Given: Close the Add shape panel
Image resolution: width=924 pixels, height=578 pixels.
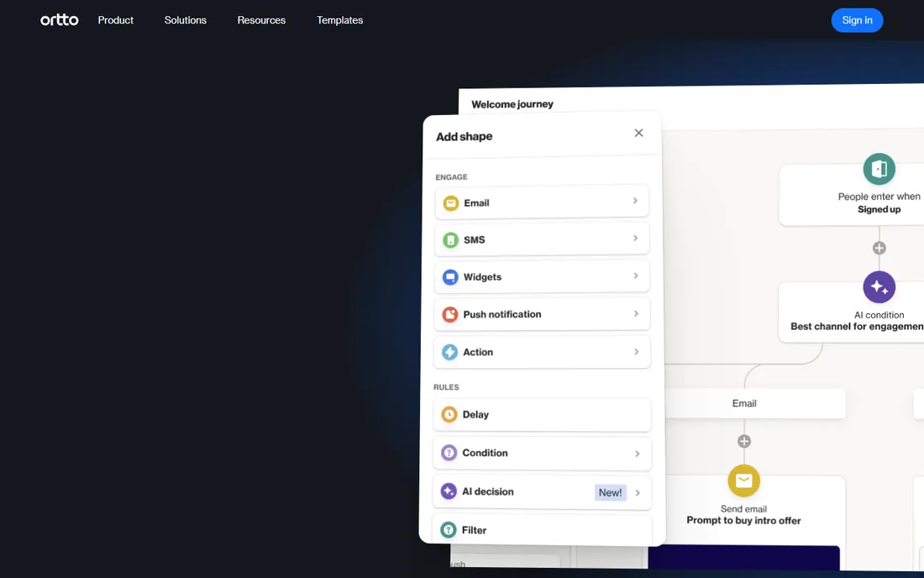Looking at the screenshot, I should (x=638, y=133).
